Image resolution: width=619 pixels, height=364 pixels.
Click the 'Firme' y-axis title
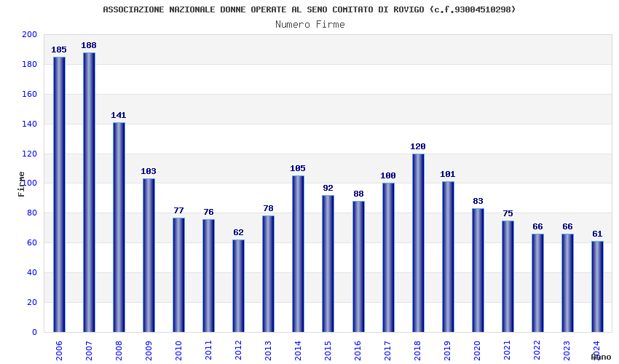tap(21, 184)
